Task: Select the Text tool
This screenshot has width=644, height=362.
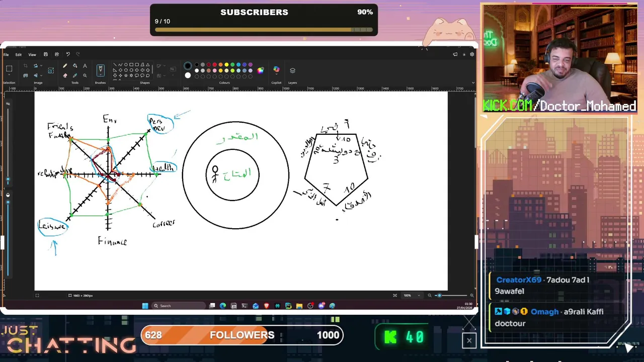Action: tap(85, 66)
